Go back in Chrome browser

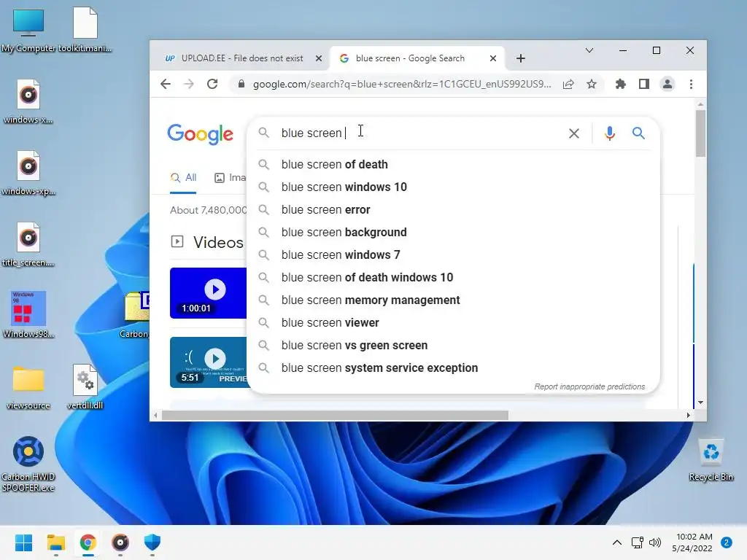point(166,85)
